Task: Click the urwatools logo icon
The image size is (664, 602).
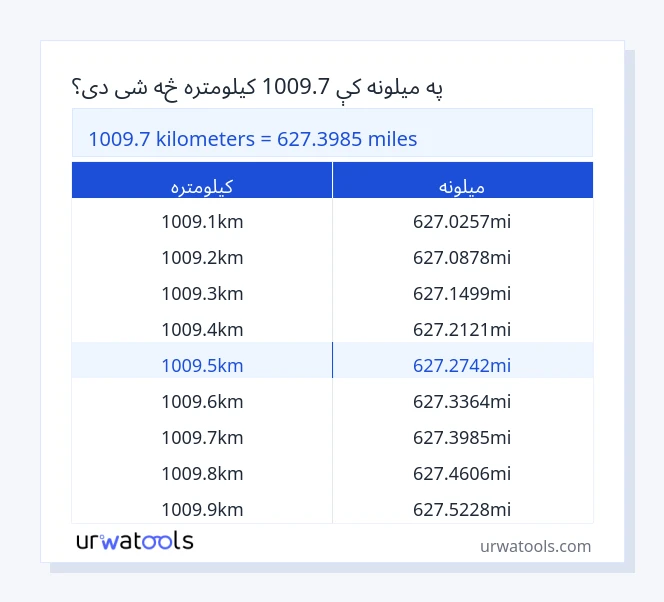Action: pos(135,542)
